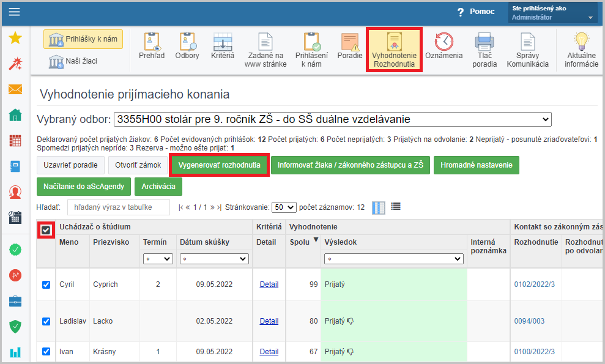
Task: Switch to column grid view icon
Action: (x=379, y=207)
